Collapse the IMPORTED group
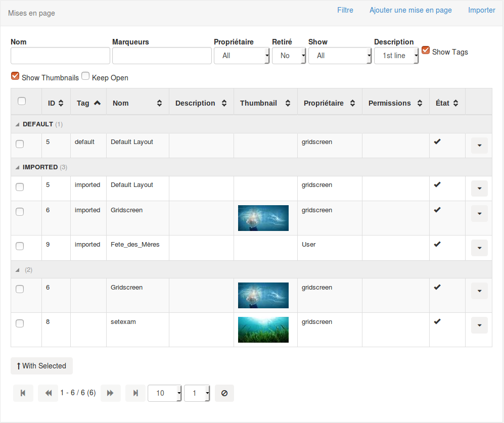This screenshot has height=423, width=504. tap(18, 167)
